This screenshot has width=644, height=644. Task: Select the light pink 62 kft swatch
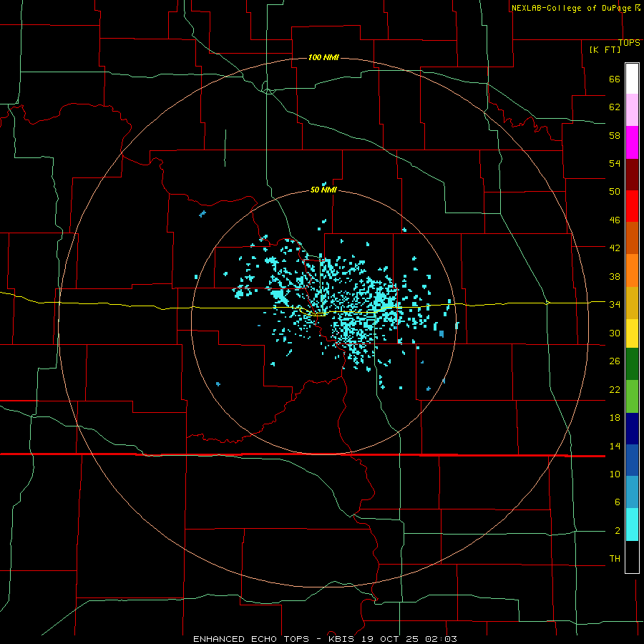point(632,110)
